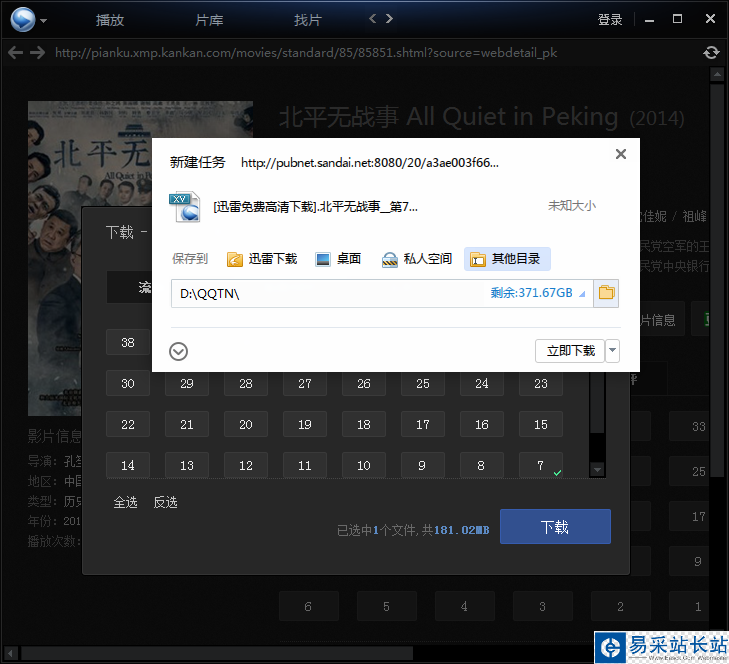This screenshot has width=729, height=664.
Task: Select episode 18 in the download list
Action: [364, 424]
